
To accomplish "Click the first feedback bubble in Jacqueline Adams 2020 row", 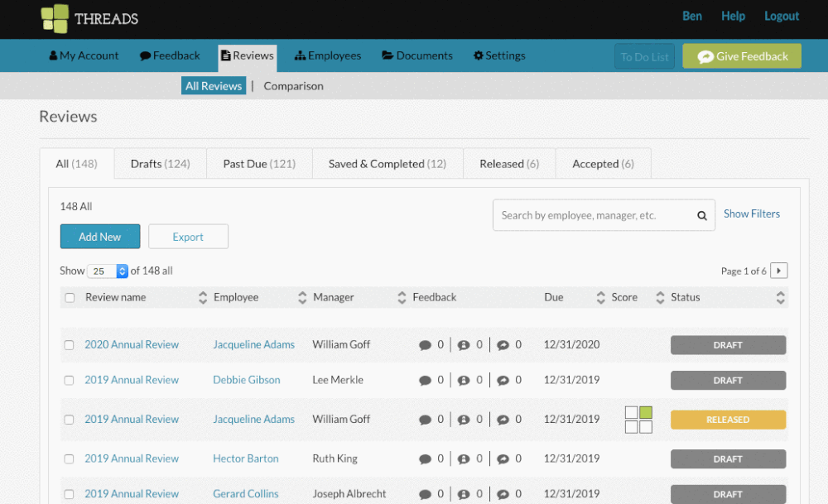I will tap(425, 345).
